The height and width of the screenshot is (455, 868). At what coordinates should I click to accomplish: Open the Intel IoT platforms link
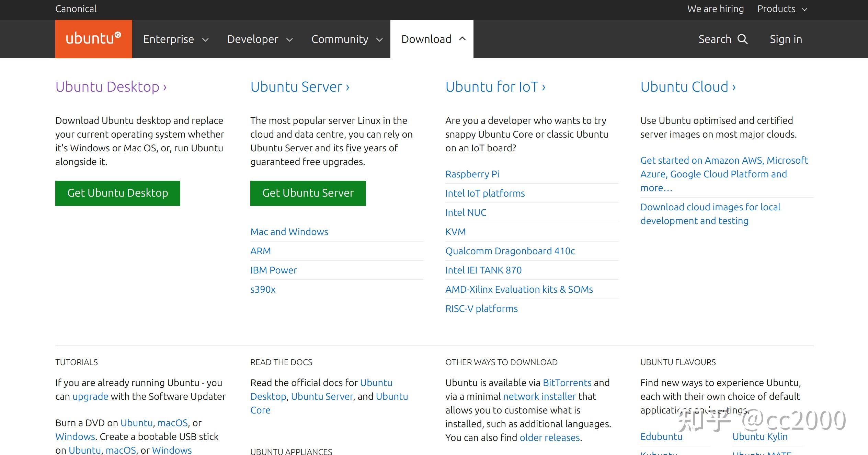485,194
